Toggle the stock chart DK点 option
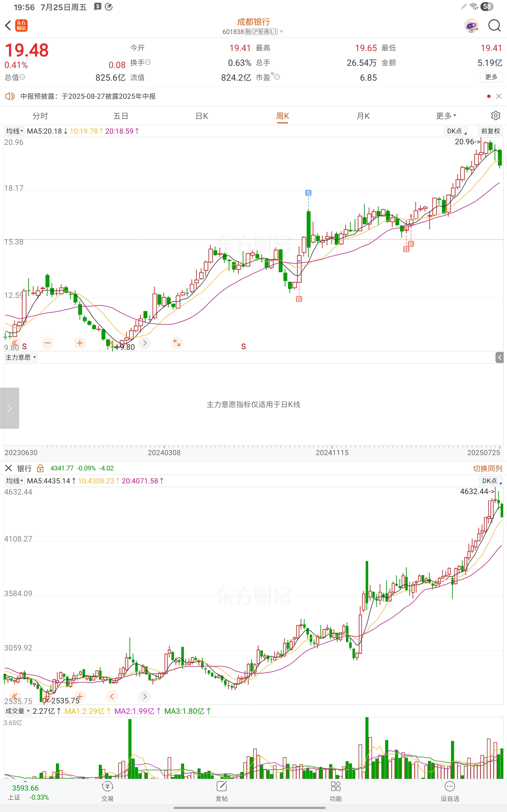This screenshot has width=507, height=812. pos(456,131)
